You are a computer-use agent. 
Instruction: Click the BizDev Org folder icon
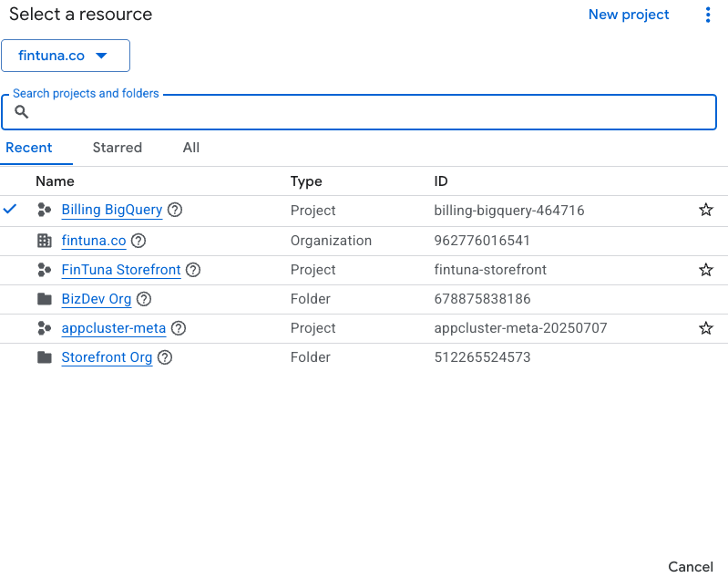pos(44,299)
